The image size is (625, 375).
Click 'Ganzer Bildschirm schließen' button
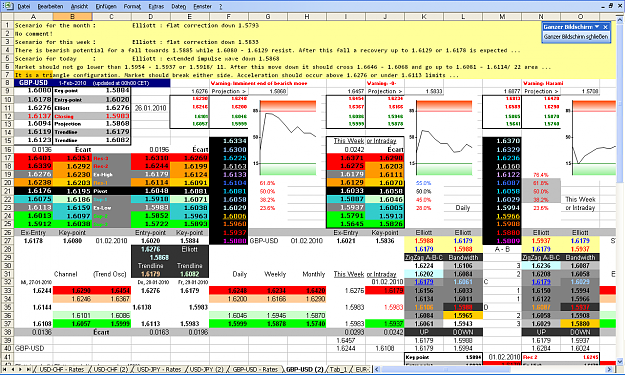click(x=576, y=37)
